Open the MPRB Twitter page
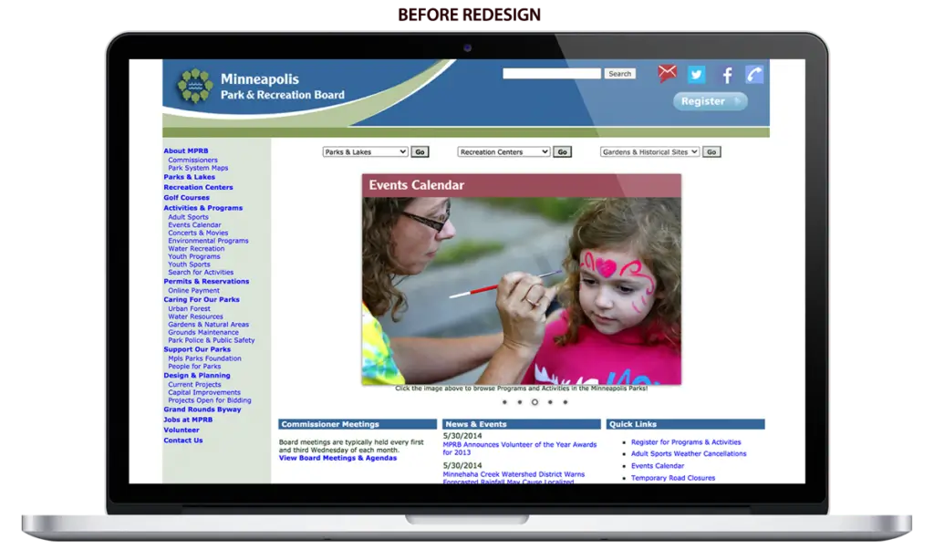934x560 pixels. [x=695, y=74]
